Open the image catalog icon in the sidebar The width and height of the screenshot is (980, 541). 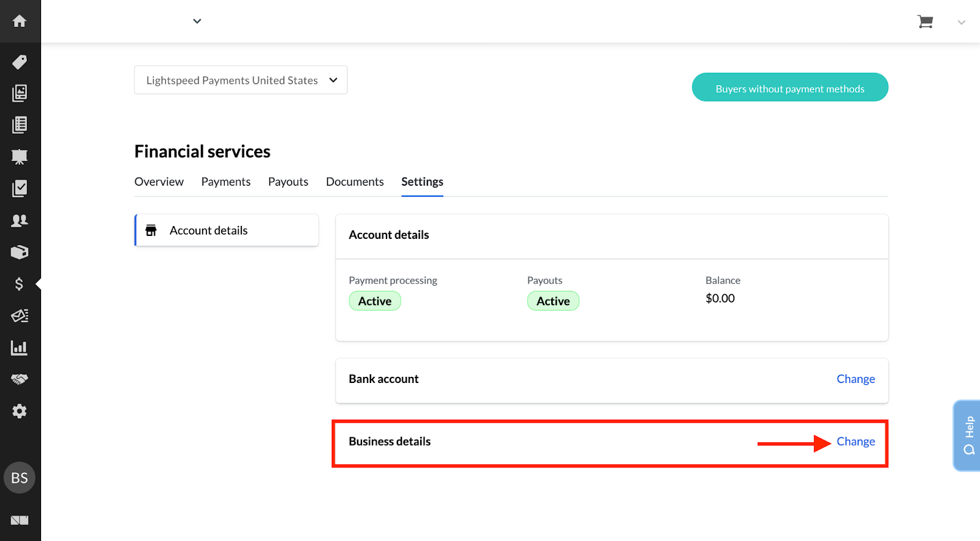[20, 93]
